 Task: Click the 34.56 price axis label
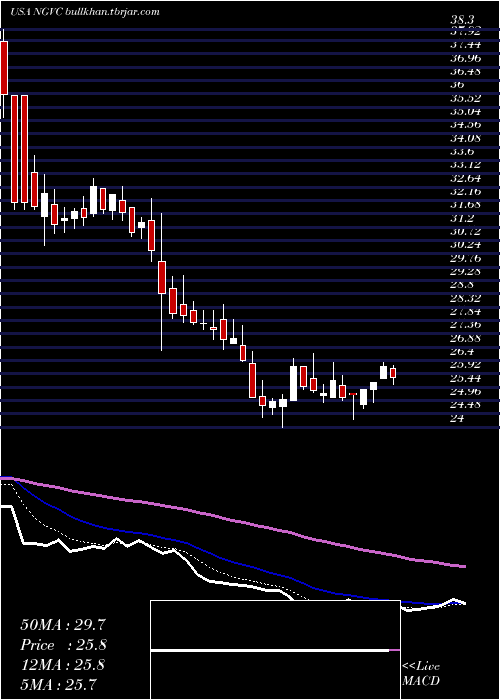(x=465, y=125)
